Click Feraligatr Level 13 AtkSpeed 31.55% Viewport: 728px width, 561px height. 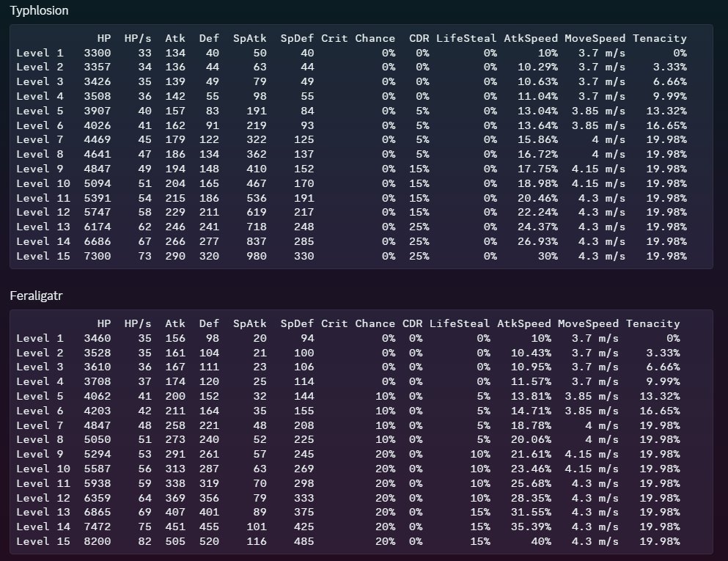click(531, 512)
